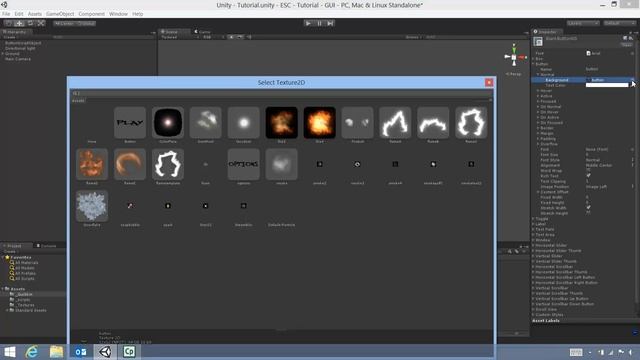Open the Assets menu
The height and width of the screenshot is (360, 640).
coord(35,14)
